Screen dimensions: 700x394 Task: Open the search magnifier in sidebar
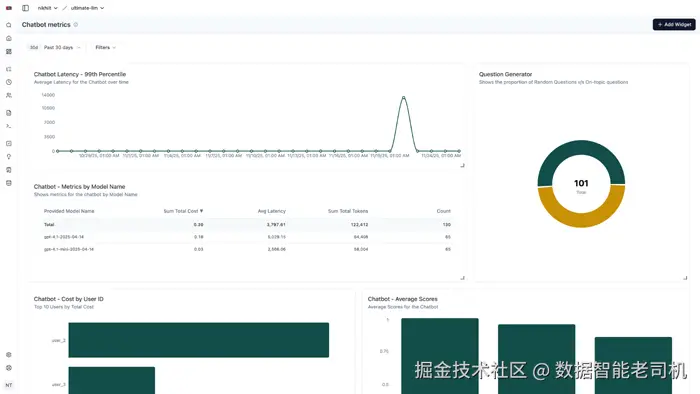coord(8,25)
